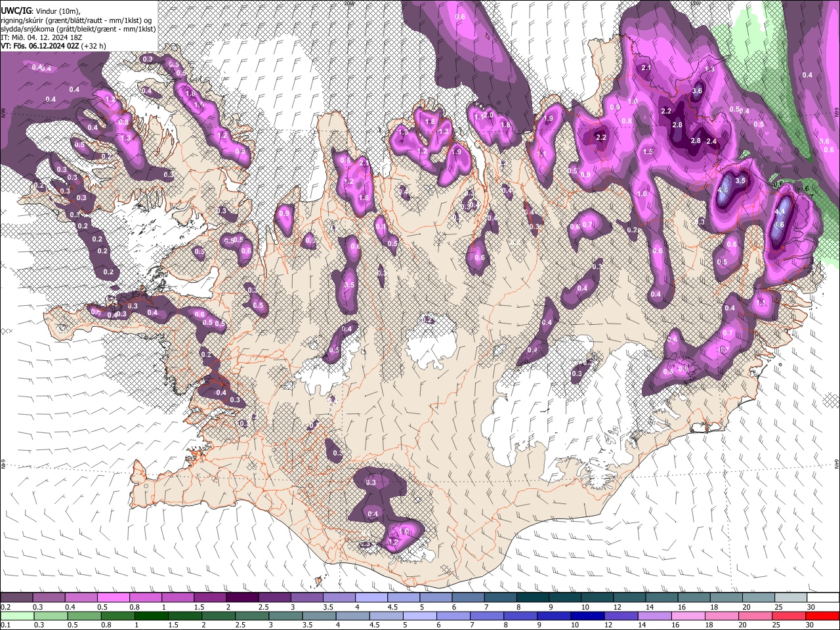Click the 3.6 precipitation value on the map

point(697,91)
